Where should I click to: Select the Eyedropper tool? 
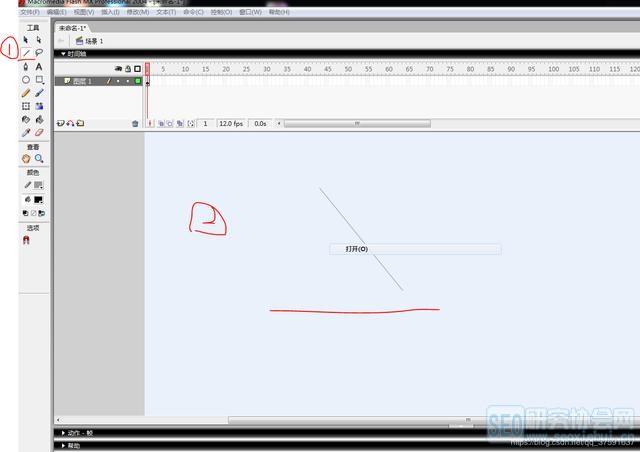click(x=26, y=133)
